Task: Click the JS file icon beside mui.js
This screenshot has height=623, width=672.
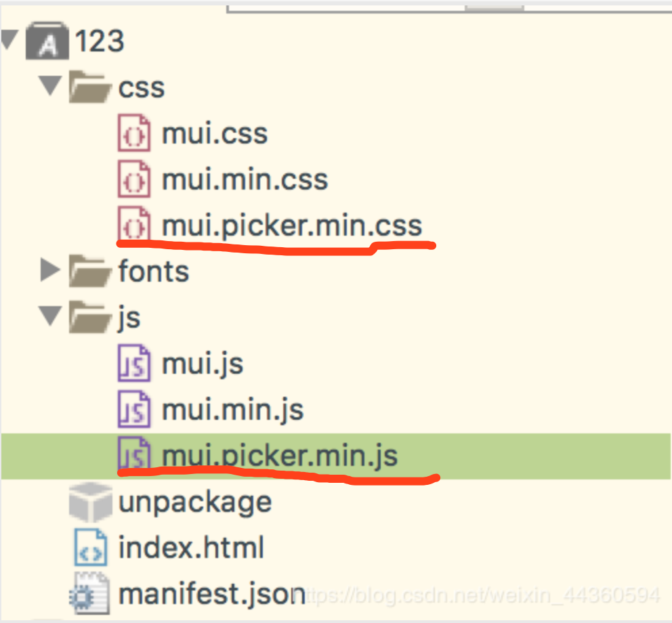Action: tap(133, 364)
